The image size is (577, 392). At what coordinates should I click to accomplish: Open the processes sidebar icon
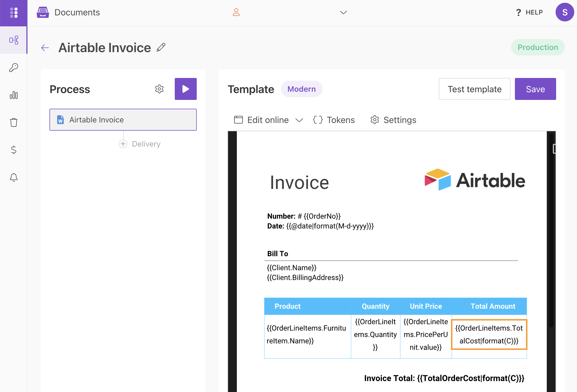point(14,40)
